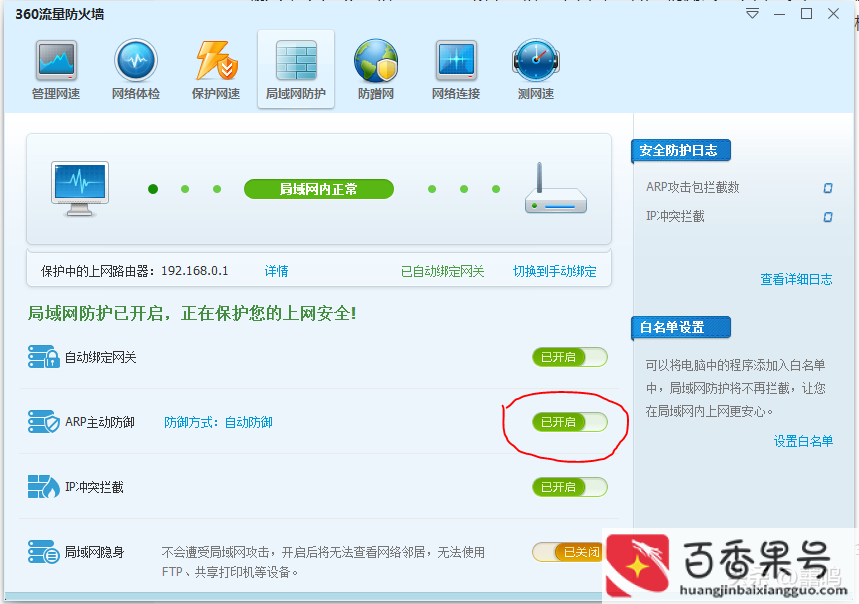This screenshot has width=859, height=604.
Task: Click 360流量防火墙 window title
Action: coord(60,14)
